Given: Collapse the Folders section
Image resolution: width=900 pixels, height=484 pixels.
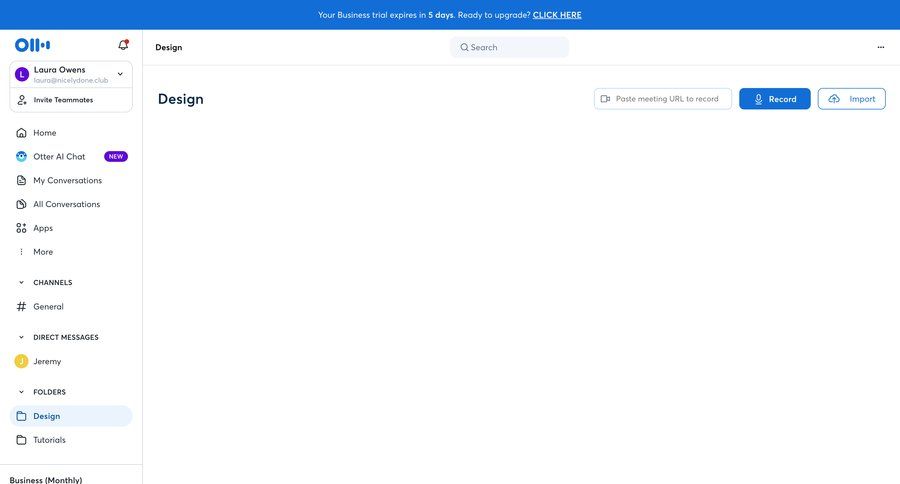Looking at the screenshot, I should (x=21, y=392).
